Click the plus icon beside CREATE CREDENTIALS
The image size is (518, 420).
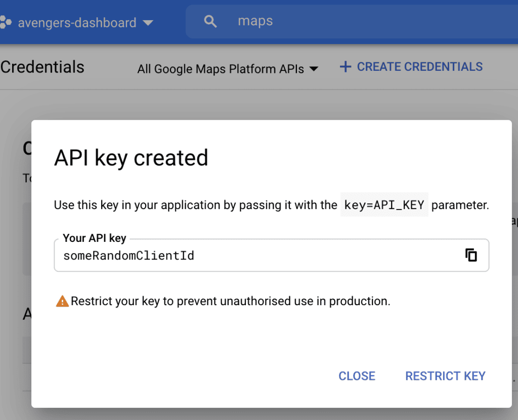pyautogui.click(x=346, y=67)
